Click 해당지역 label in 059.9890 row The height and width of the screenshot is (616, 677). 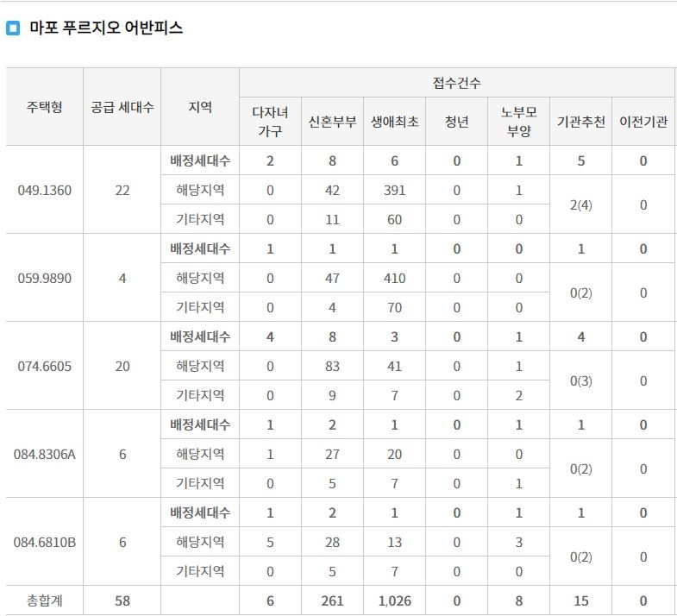pos(200,278)
